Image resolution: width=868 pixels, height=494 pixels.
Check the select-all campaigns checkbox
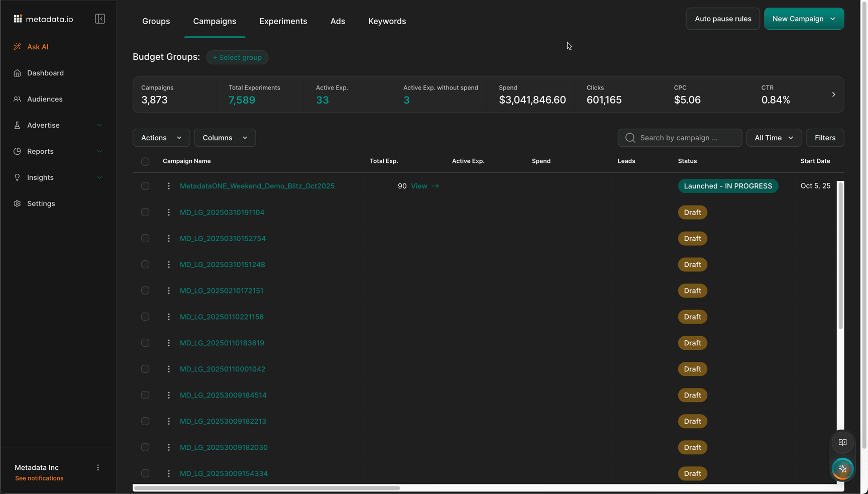pyautogui.click(x=145, y=161)
